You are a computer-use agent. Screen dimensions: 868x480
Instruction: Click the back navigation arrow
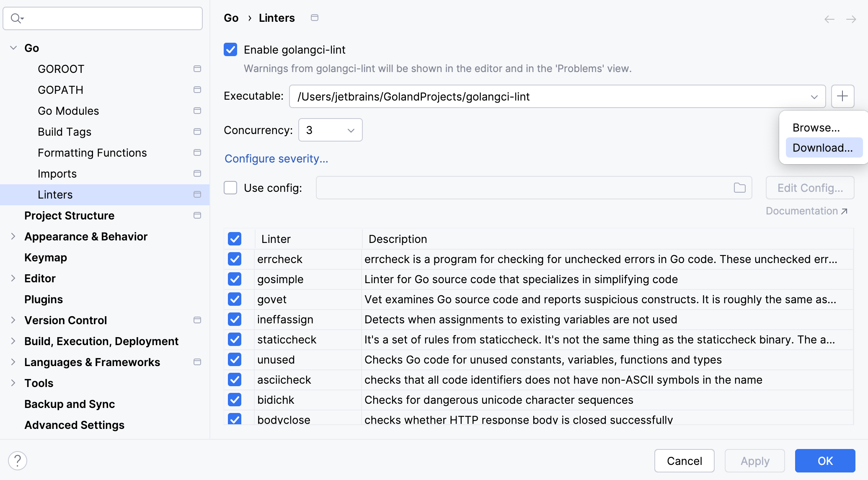[x=829, y=19]
